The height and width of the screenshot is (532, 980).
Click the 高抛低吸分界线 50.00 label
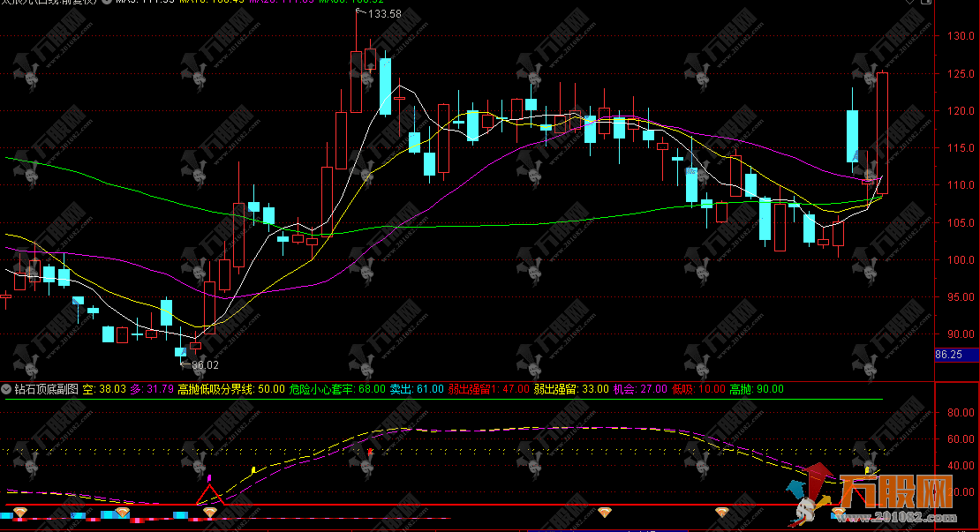(x=230, y=389)
